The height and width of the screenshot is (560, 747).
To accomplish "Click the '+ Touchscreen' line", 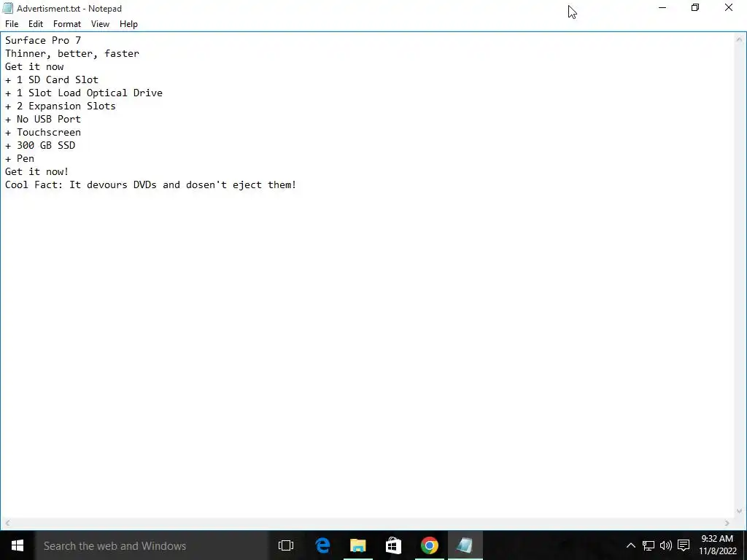I will [x=43, y=133].
